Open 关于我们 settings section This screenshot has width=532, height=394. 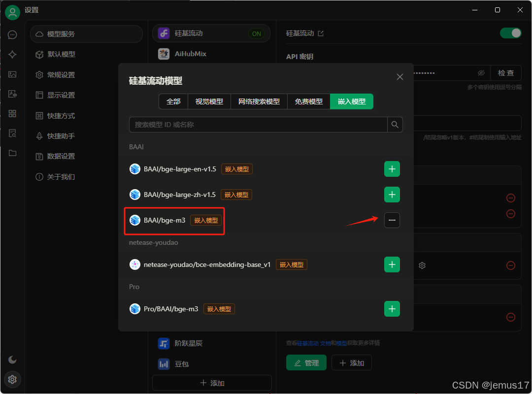click(87, 177)
